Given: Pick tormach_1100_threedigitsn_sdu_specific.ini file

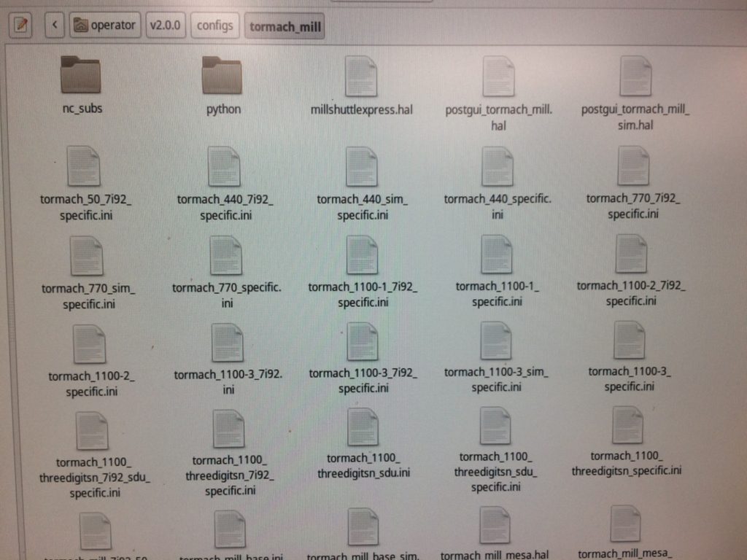Looking at the screenshot, I should coord(495,451).
